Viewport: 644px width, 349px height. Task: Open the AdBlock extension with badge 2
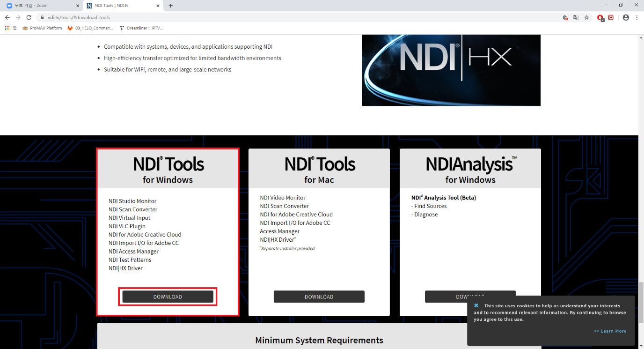click(600, 18)
